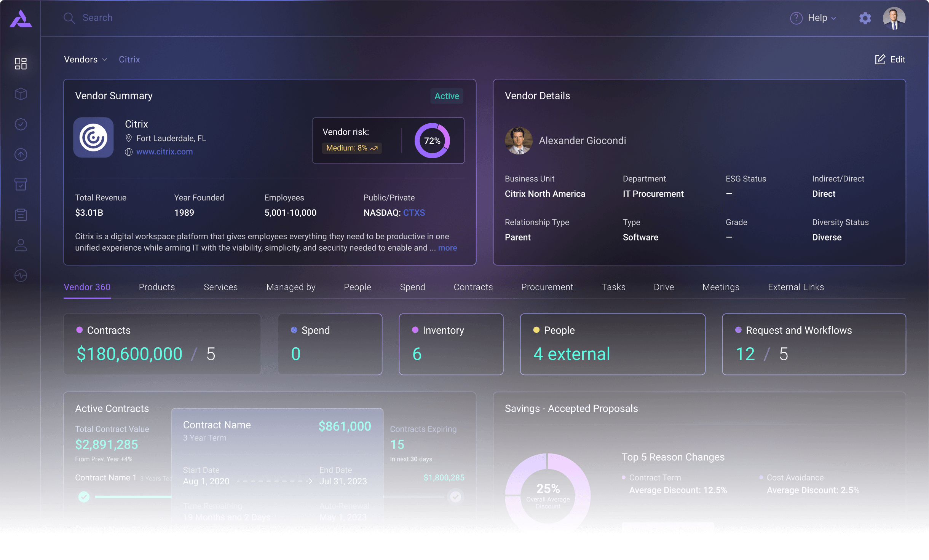Open the Drive tab
The image size is (929, 560).
[664, 287]
